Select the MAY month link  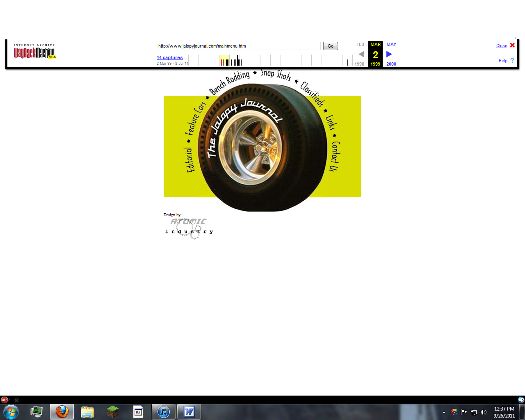[391, 44]
